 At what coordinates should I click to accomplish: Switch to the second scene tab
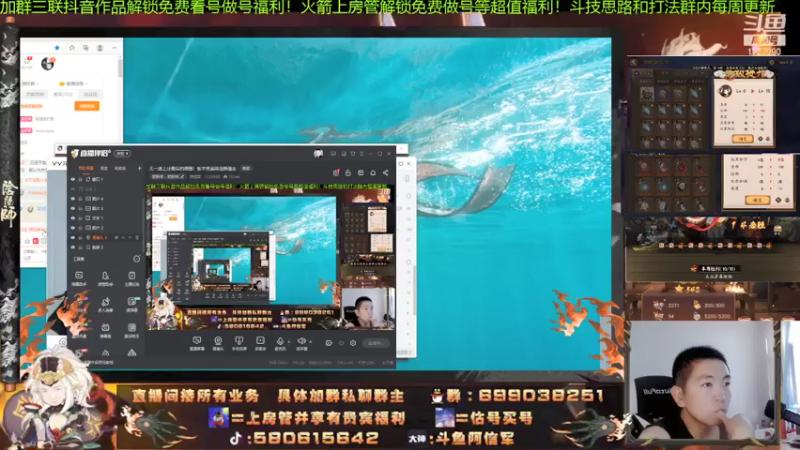point(104,168)
